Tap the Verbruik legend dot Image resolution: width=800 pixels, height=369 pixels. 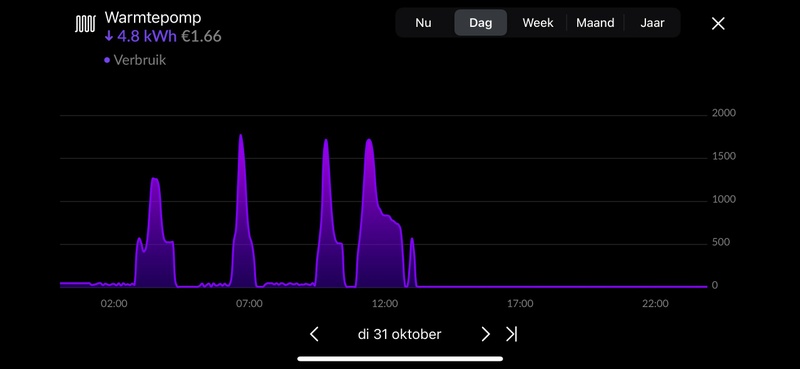(107, 60)
